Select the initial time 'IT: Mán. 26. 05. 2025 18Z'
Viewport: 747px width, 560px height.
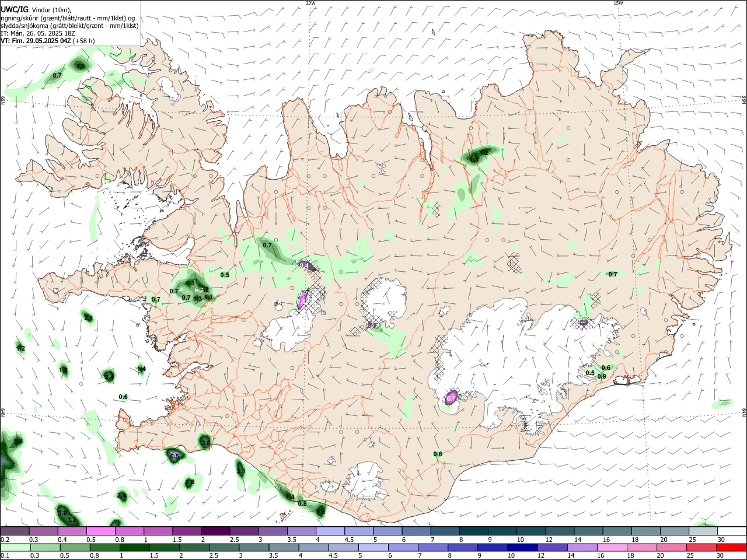point(38,33)
